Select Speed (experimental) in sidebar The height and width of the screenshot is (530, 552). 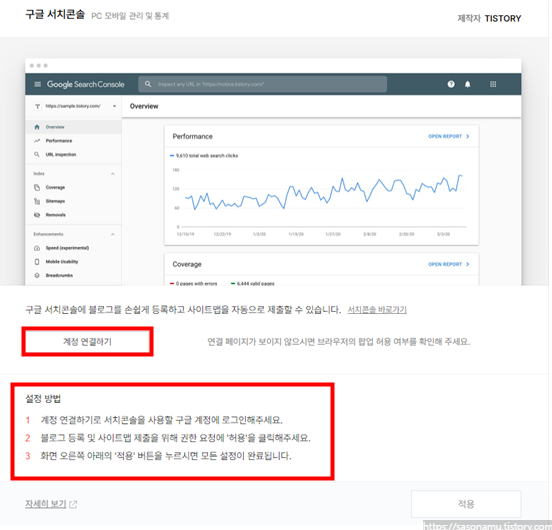[x=74, y=248]
